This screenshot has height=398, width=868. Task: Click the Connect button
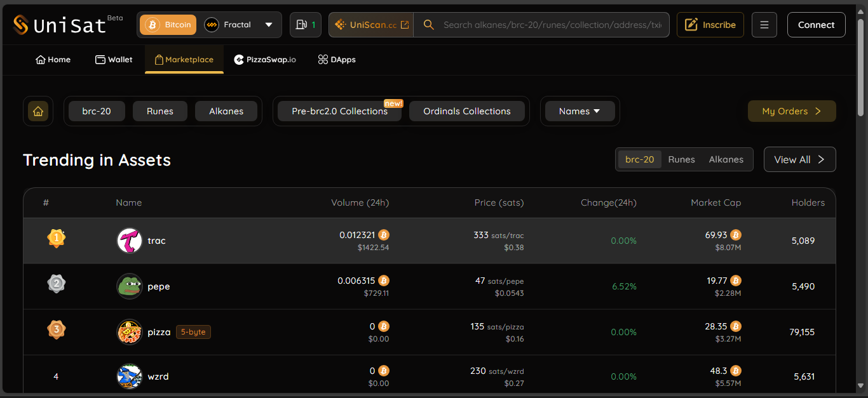[816, 25]
